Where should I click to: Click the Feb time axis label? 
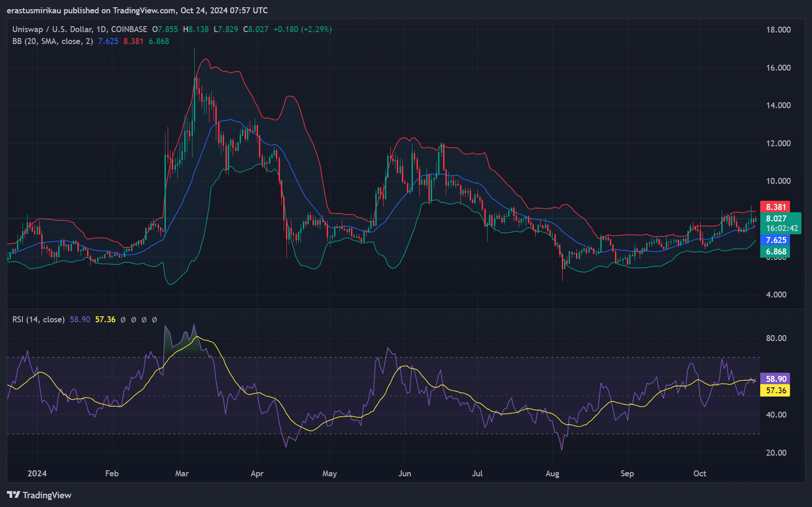tap(112, 474)
